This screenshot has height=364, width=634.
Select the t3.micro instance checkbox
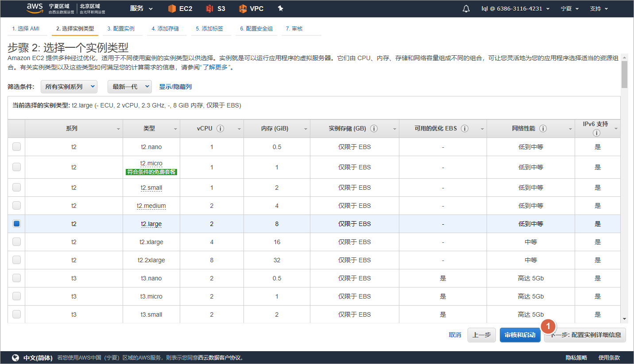16,296
